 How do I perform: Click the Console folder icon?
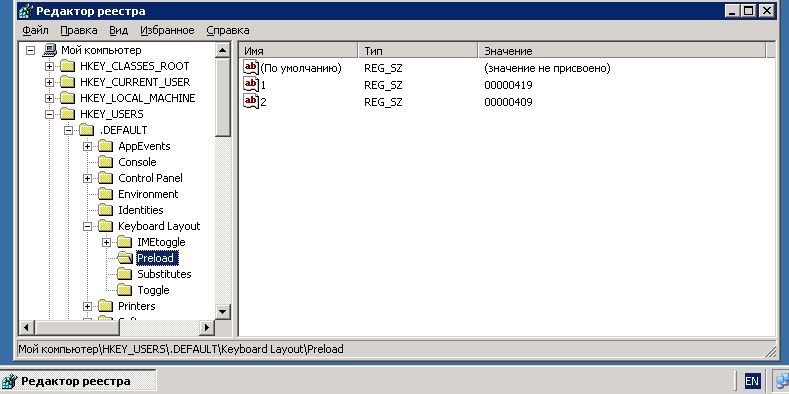[106, 162]
